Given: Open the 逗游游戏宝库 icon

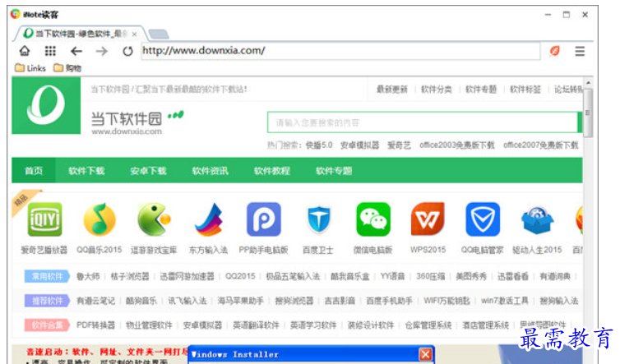Looking at the screenshot, I should [x=154, y=219].
